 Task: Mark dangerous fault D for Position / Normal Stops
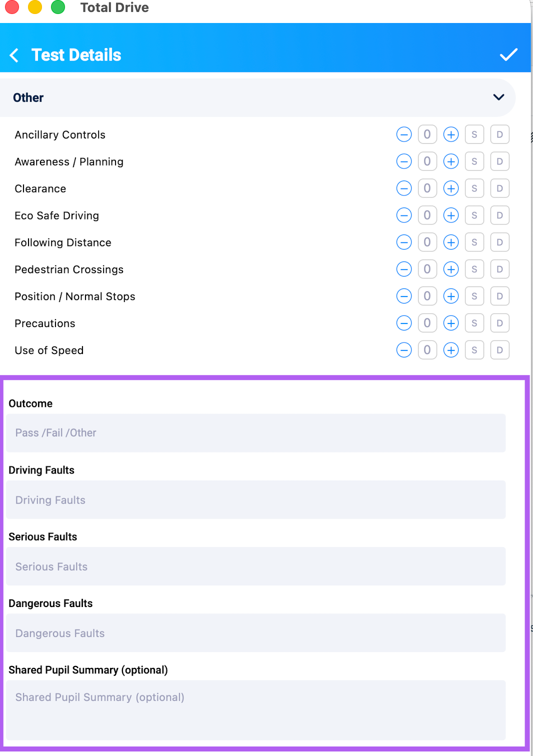click(499, 296)
